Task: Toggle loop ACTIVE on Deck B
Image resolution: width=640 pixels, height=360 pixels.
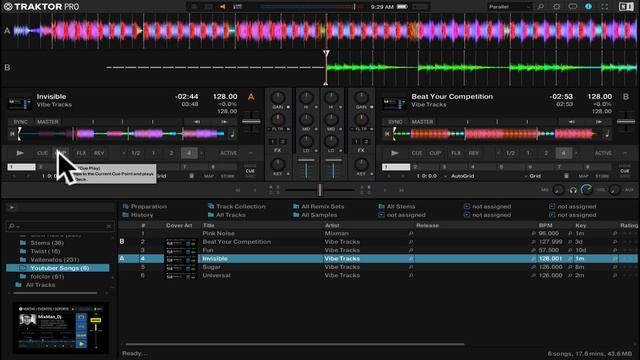Action: coord(603,153)
